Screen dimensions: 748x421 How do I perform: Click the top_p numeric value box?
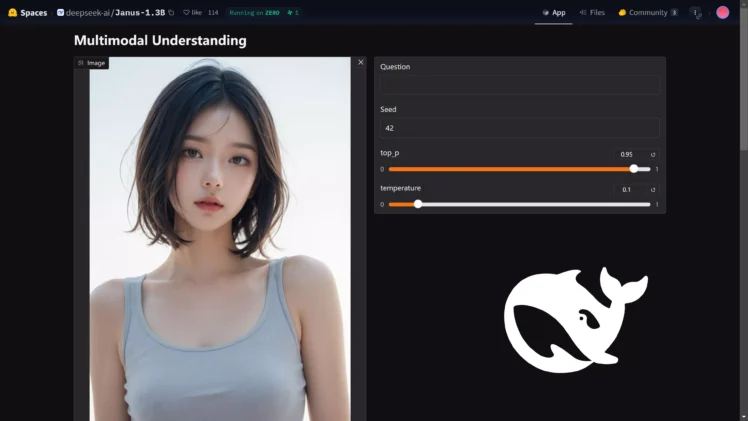point(629,155)
